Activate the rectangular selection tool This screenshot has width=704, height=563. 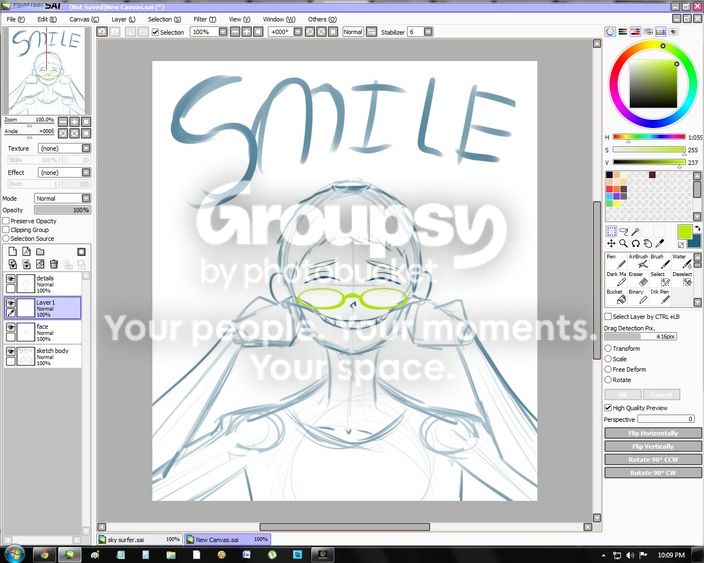[x=611, y=231]
